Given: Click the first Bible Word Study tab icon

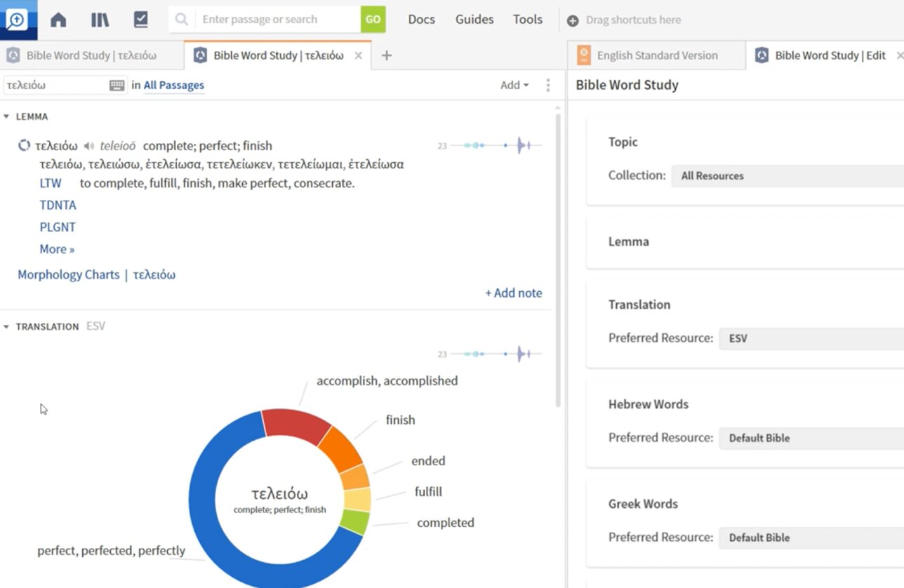Looking at the screenshot, I should (x=13, y=55).
